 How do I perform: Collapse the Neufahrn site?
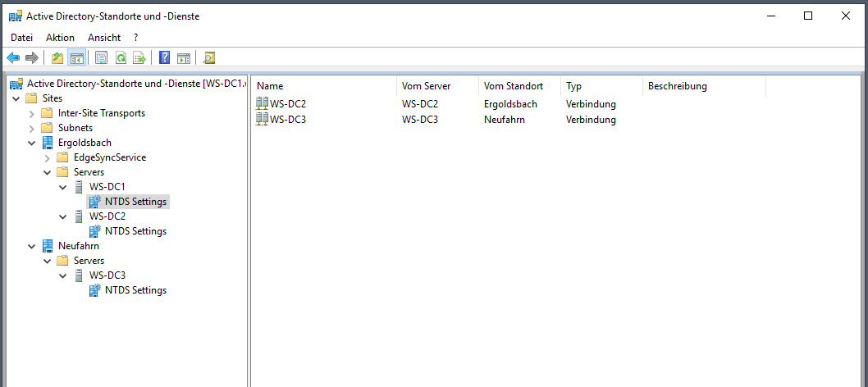[x=31, y=247]
